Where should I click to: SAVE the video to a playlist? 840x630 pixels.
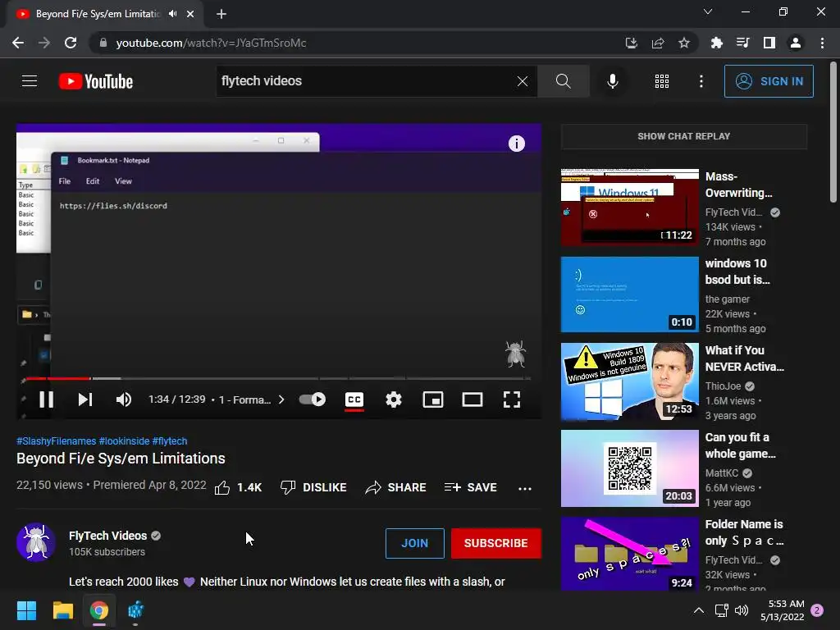tap(470, 487)
